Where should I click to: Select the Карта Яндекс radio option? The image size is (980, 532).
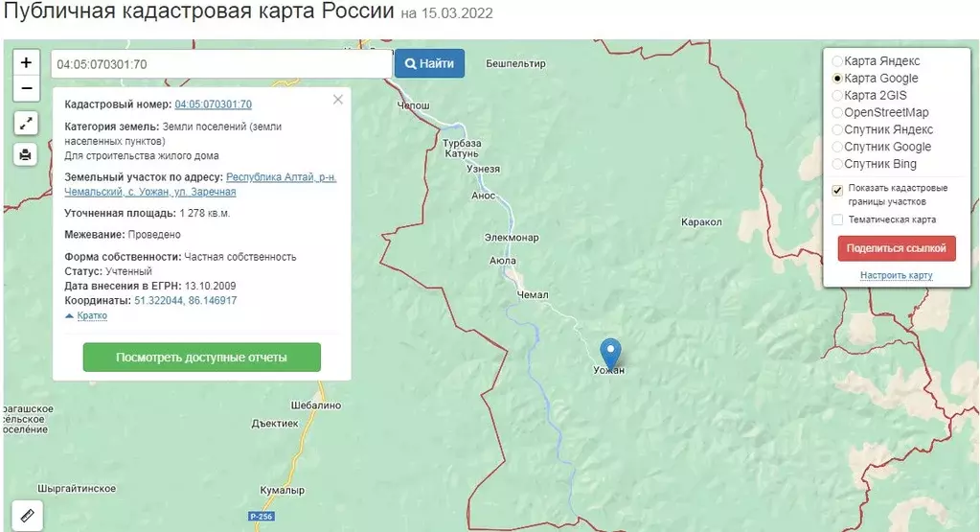[x=837, y=61]
